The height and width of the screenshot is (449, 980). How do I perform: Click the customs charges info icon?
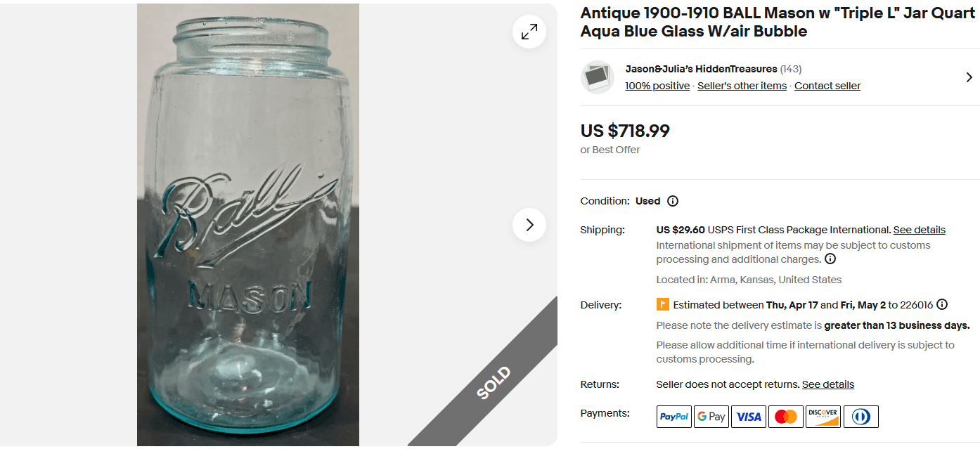(830, 259)
